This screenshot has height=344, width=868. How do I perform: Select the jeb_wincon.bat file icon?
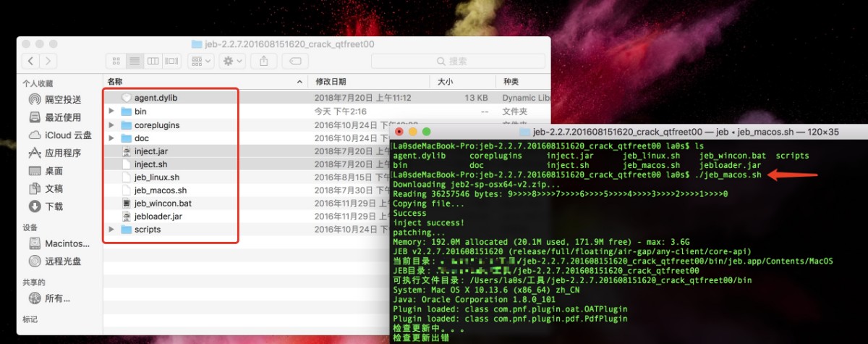click(x=126, y=204)
